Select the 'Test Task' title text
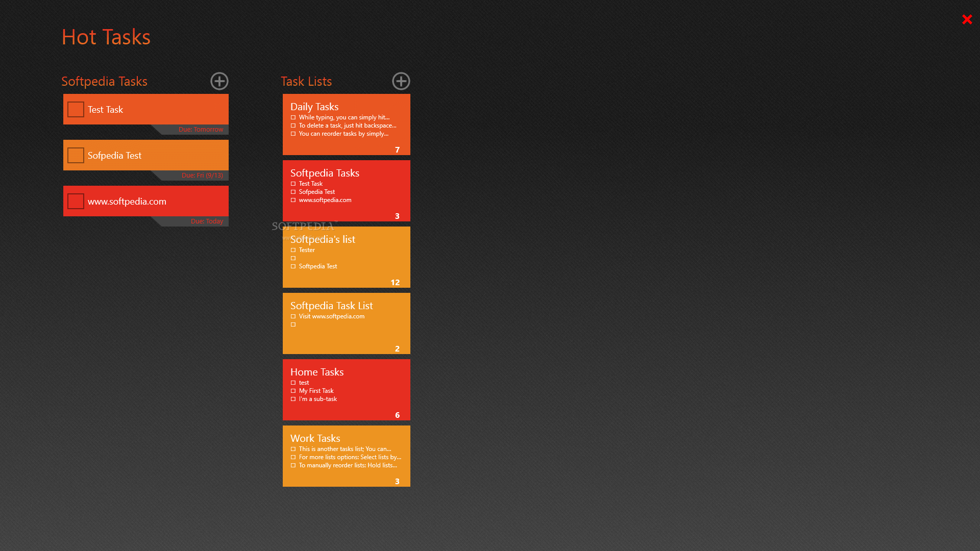Screen dimensions: 980x551 (105, 110)
